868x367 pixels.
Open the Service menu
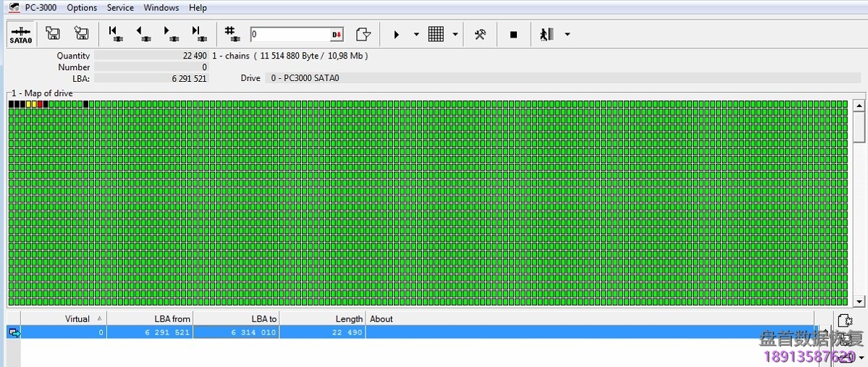click(120, 8)
